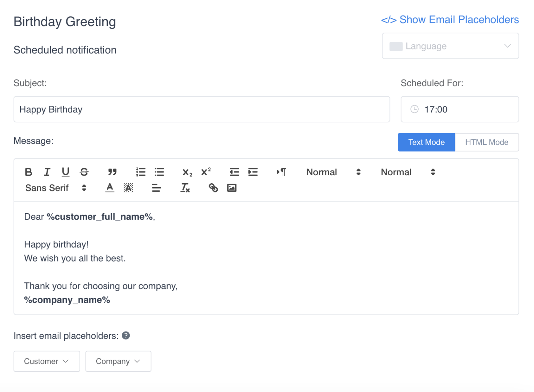534x392 pixels.
Task: Open the text color picker
Action: click(x=110, y=188)
